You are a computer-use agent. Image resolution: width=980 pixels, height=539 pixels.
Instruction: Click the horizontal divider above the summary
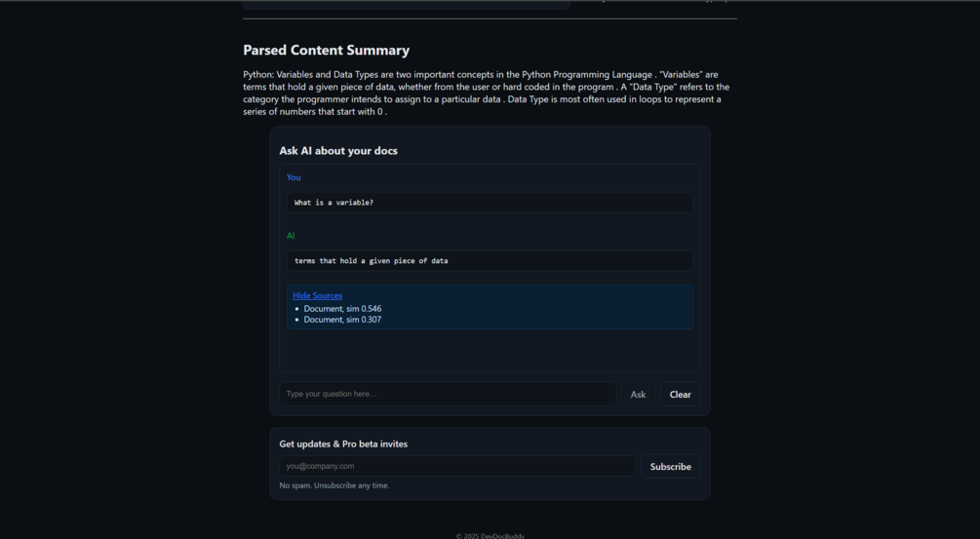point(490,19)
